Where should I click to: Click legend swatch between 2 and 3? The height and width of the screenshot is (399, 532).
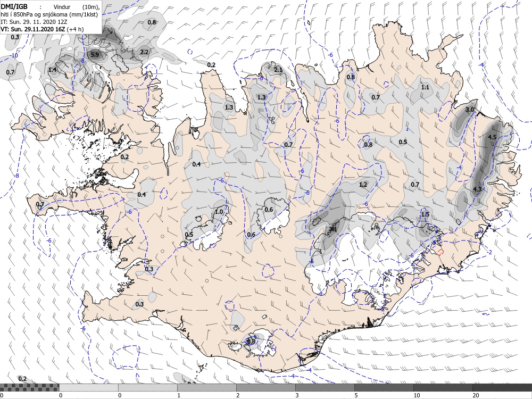click(265, 387)
